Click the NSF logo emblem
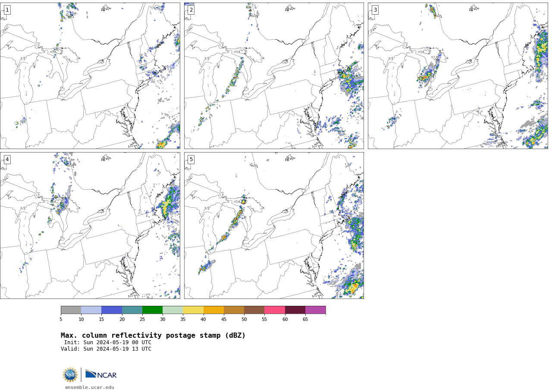Image resolution: width=552 pixels, height=392 pixels. pos(70,375)
